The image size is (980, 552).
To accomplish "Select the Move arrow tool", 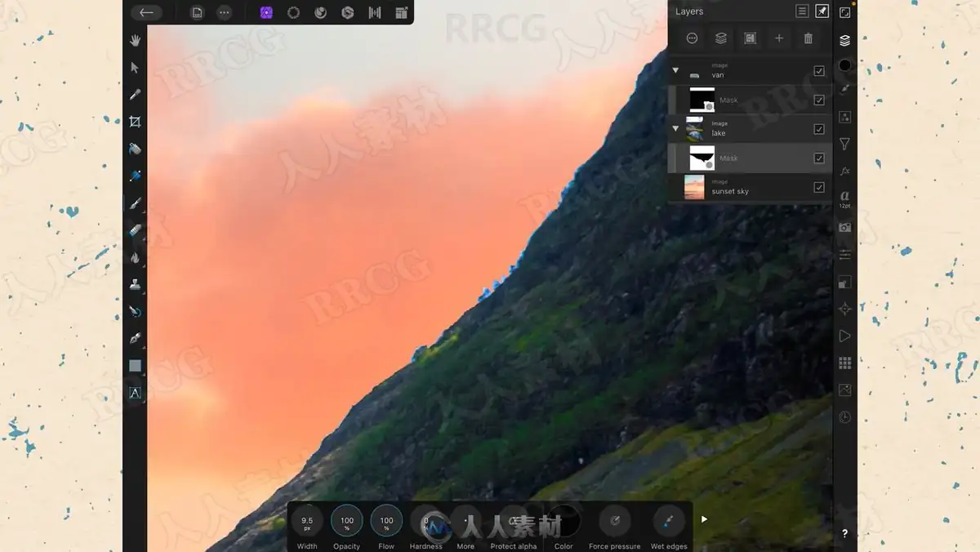I will pos(135,67).
